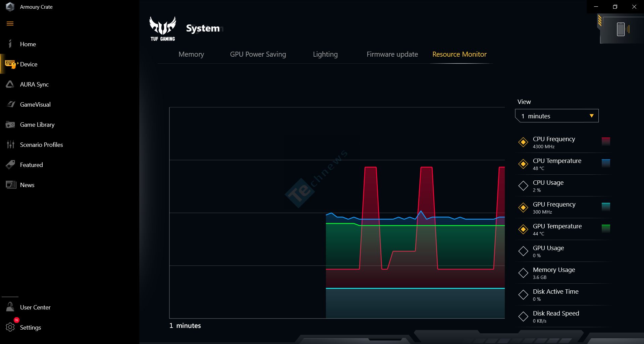Click the GPU Frequency teal color swatch
This screenshot has width=644, height=344.
click(x=606, y=207)
